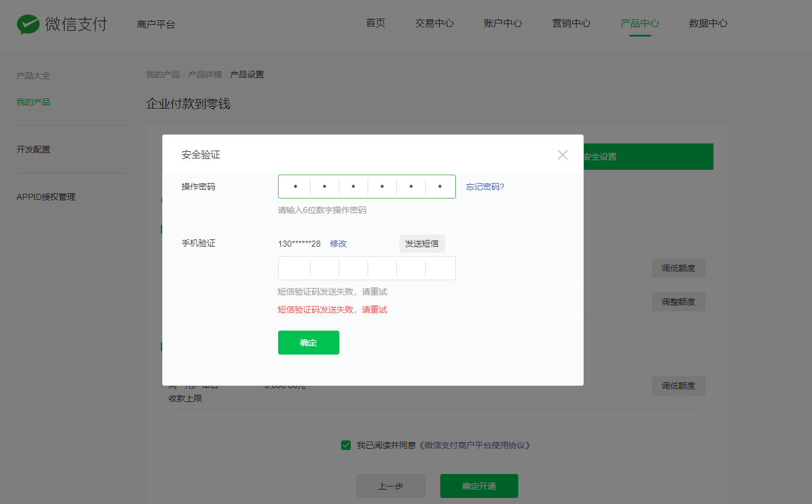Close the 安全验证 dialog
Viewport: 812px width, 504px height.
(x=563, y=155)
